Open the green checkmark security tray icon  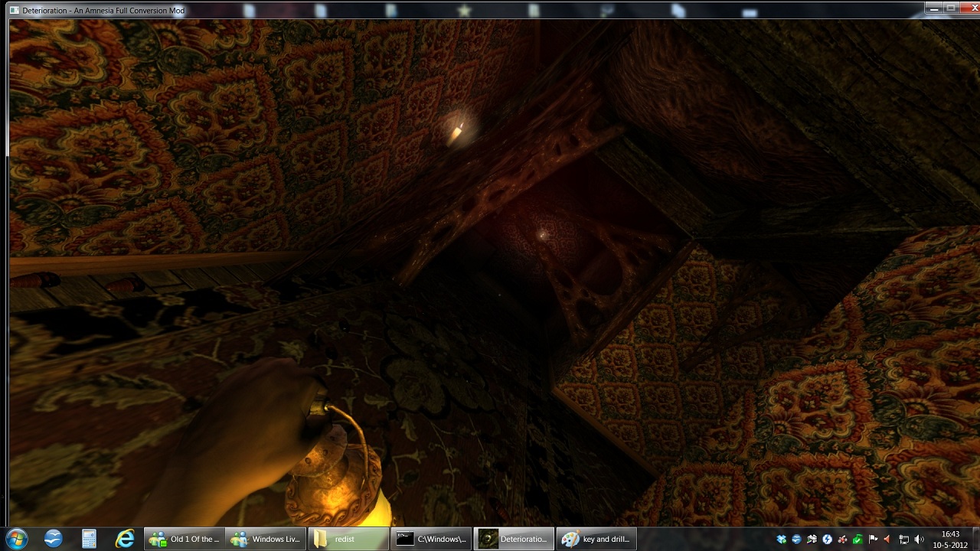(x=858, y=540)
